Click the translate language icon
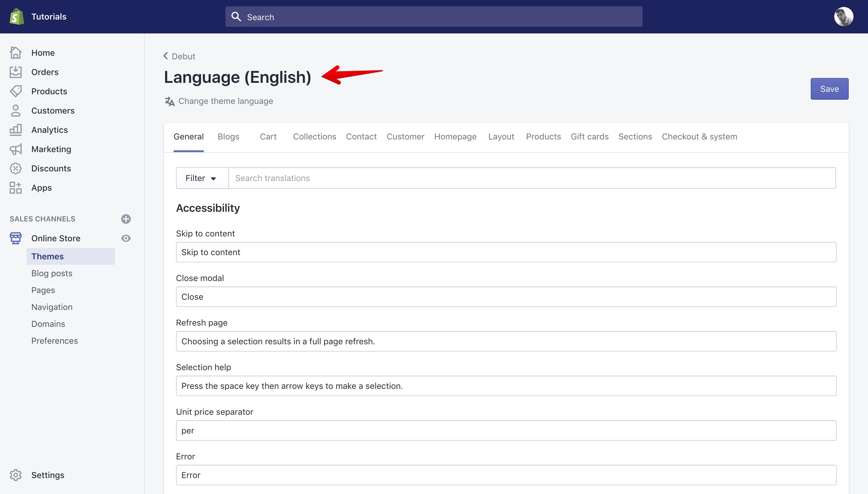 (x=169, y=101)
